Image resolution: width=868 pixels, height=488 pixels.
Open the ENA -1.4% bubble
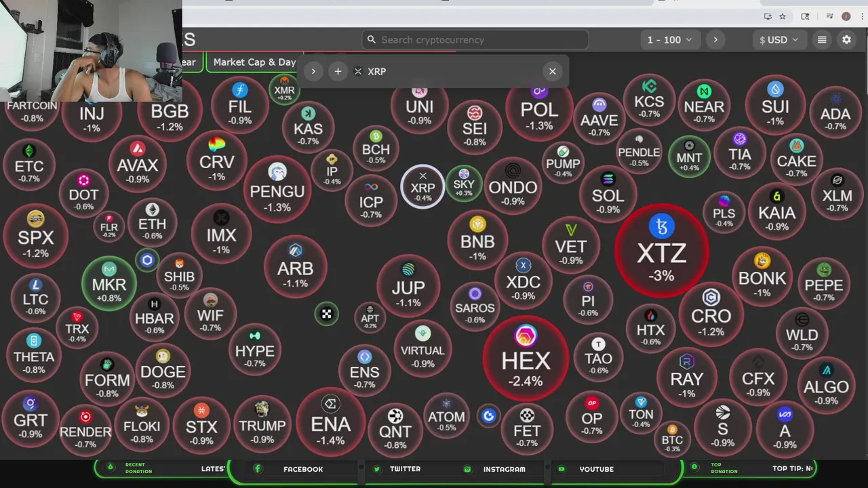330,422
